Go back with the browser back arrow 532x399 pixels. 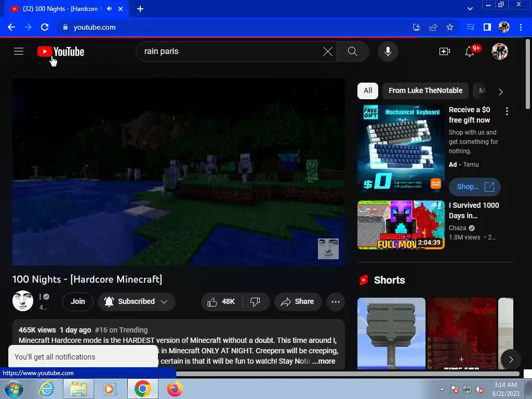11,27
